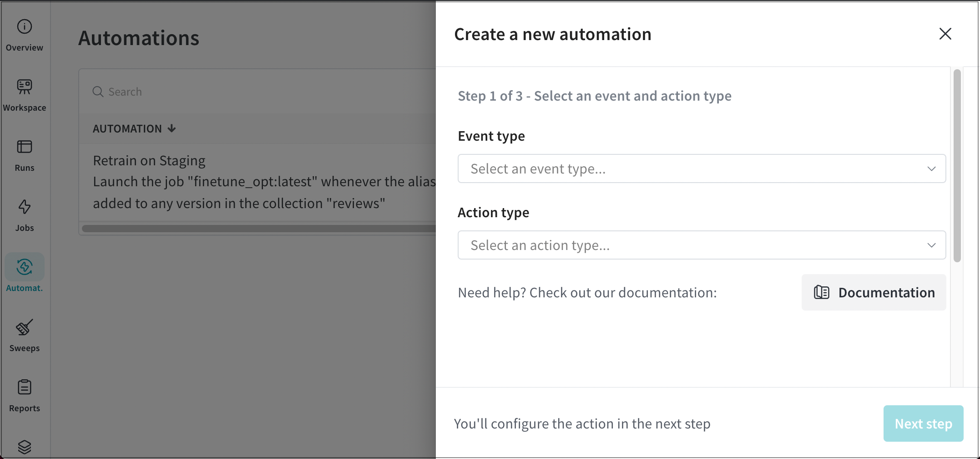980x459 pixels.
Task: Click the stacked layers icon in sidebar
Action: [25, 447]
